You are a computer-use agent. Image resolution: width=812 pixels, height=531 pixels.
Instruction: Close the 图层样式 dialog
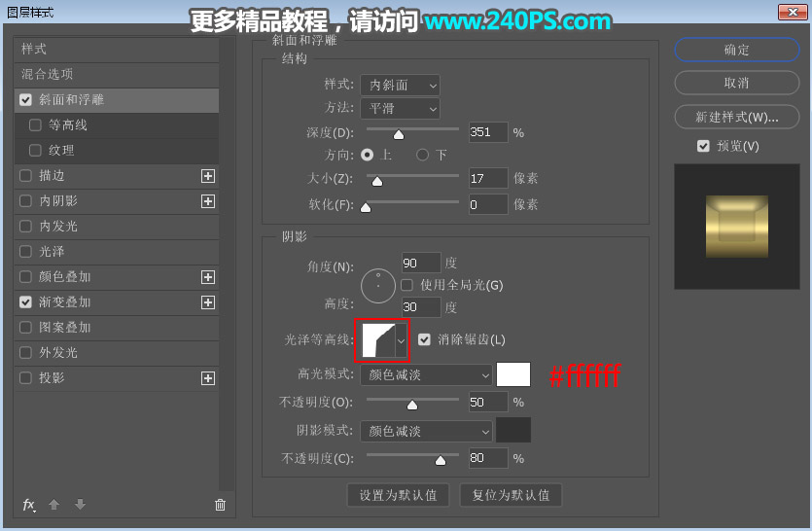(x=793, y=12)
